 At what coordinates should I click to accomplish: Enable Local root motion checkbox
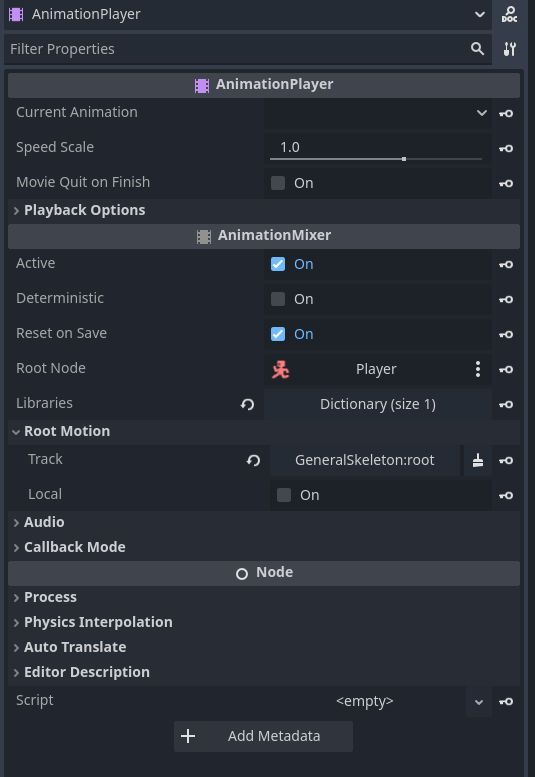click(x=284, y=495)
